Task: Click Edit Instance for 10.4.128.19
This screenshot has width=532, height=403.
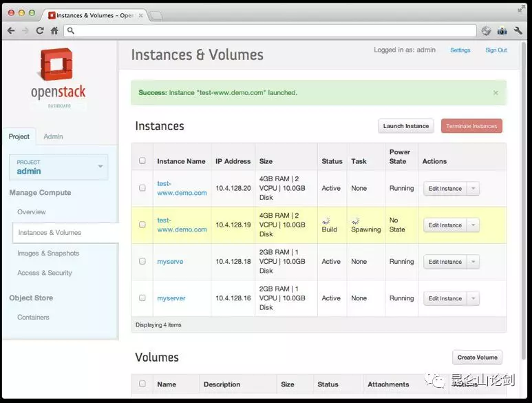Action: [x=445, y=225]
